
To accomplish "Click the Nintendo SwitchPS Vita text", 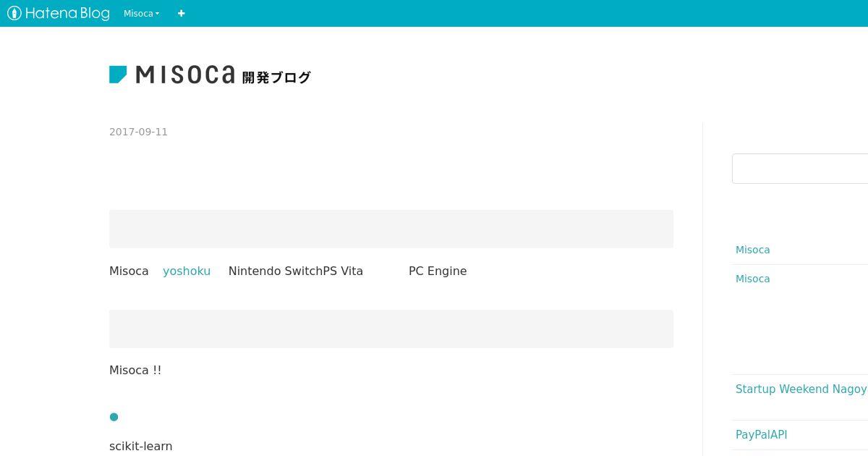I will [296, 271].
